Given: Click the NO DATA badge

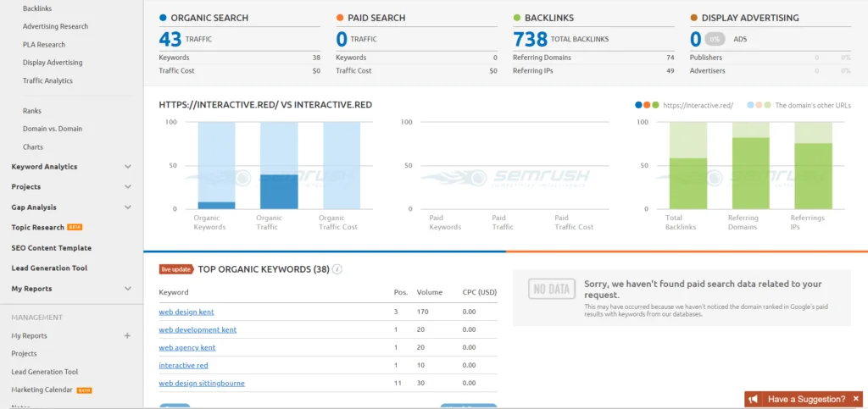Looking at the screenshot, I should [551, 290].
